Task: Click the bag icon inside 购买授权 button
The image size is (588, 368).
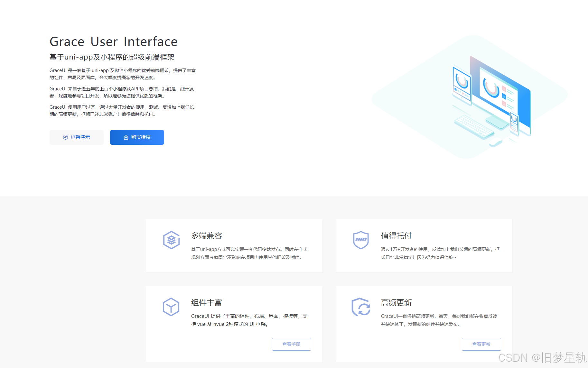Action: click(x=126, y=137)
